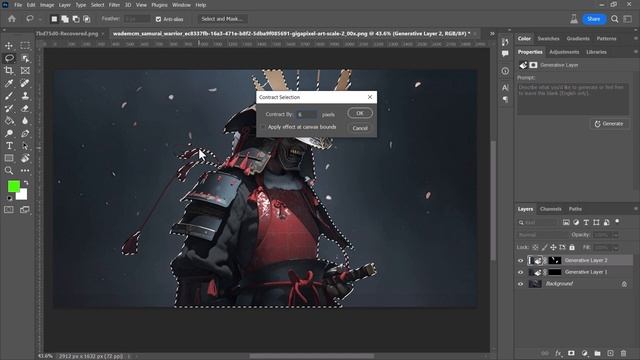Open the Plugins menu

click(159, 5)
